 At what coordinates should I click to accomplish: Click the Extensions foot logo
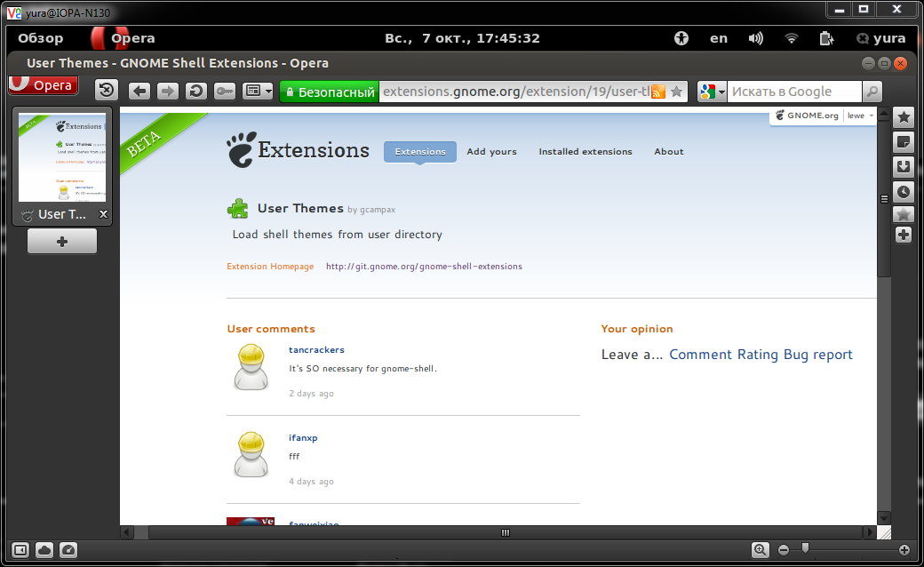(298, 149)
